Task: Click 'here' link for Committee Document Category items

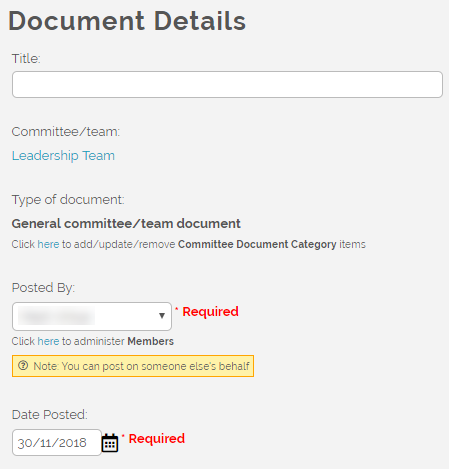Action: [48, 244]
